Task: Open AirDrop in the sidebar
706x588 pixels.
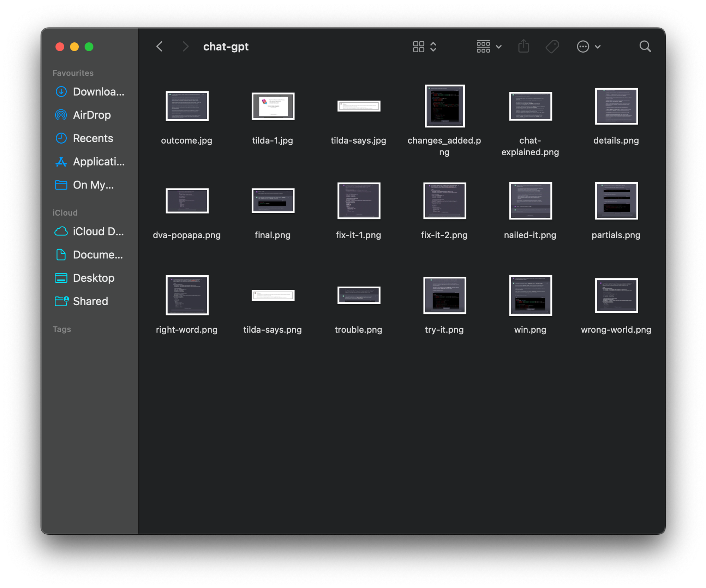Action: tap(91, 115)
